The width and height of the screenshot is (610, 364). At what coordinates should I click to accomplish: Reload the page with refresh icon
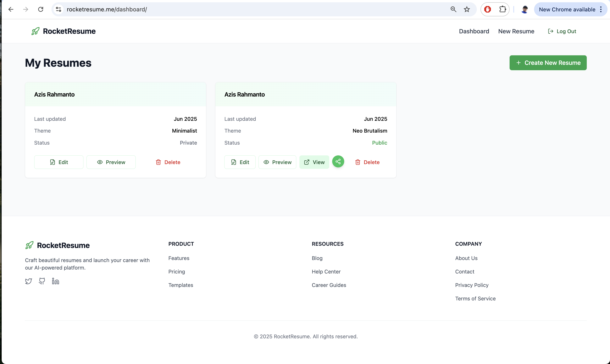pos(41,9)
